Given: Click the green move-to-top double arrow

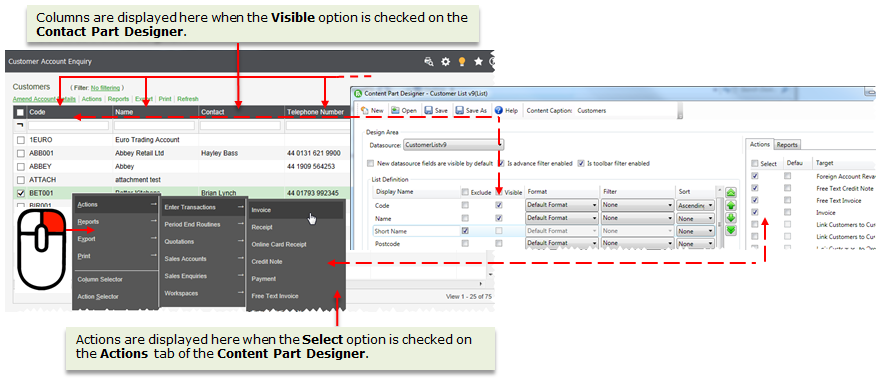Looking at the screenshot, I should (x=731, y=192).
